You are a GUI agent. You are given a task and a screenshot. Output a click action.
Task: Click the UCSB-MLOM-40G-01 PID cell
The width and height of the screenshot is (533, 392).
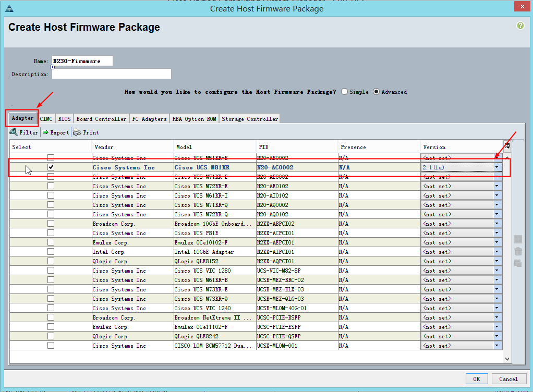(297, 308)
